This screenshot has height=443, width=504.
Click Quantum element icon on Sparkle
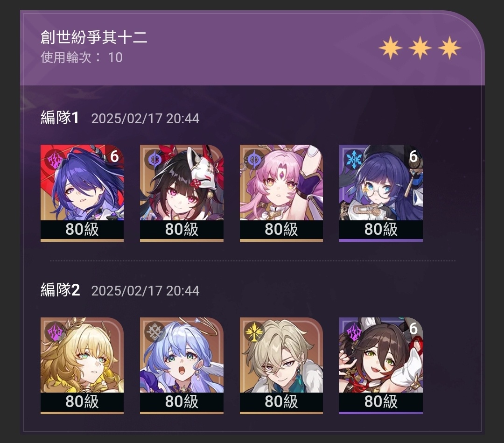154,159
